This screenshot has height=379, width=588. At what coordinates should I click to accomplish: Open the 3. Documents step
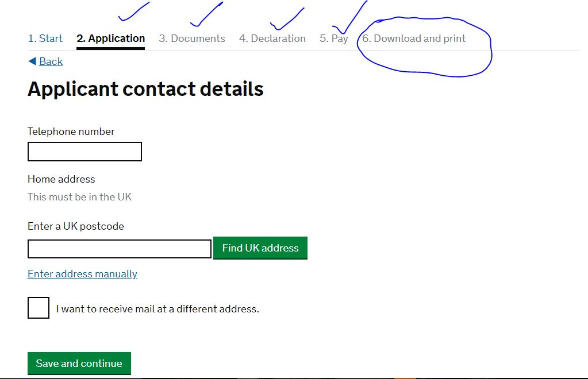click(192, 38)
